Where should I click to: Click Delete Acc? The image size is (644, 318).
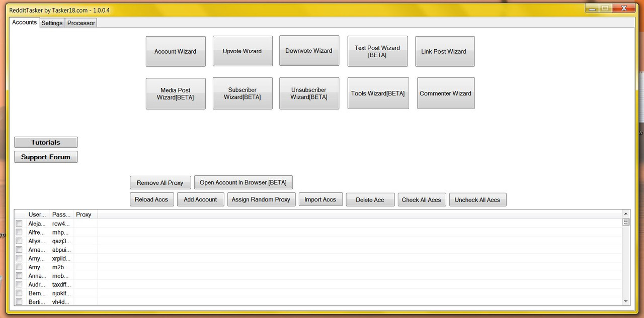[x=370, y=199]
